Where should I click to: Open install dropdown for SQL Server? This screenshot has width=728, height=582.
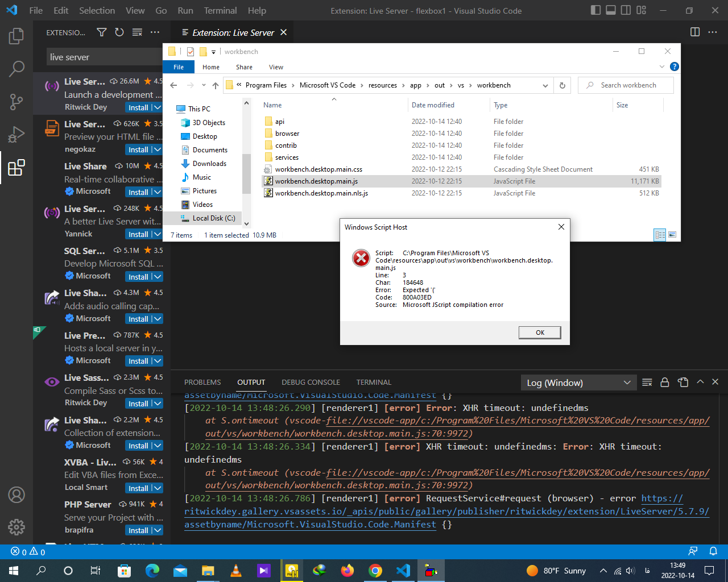pyautogui.click(x=158, y=277)
